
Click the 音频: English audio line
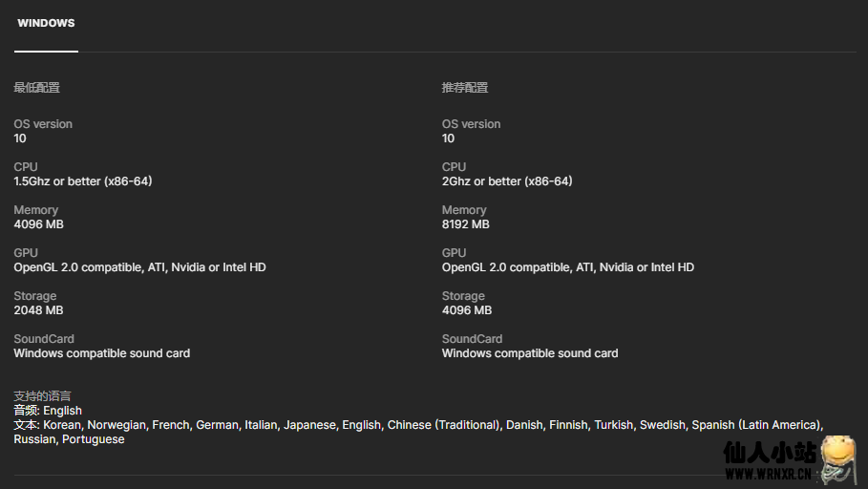pyautogui.click(x=48, y=411)
